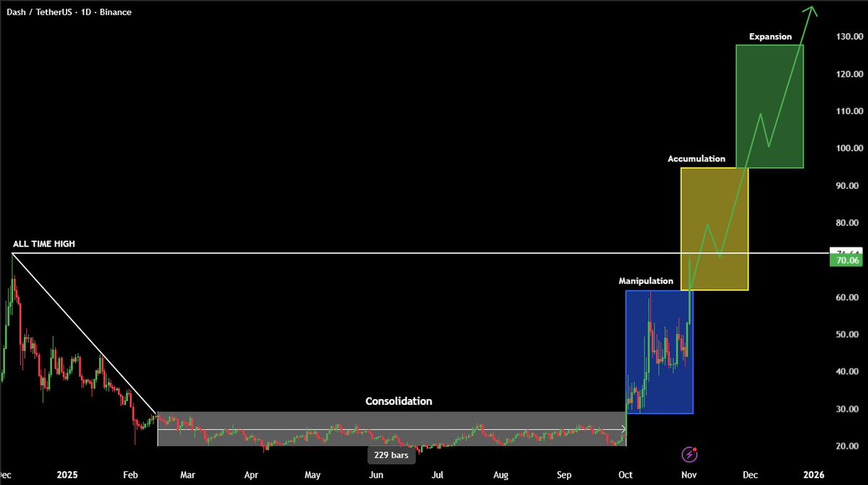Select the Consolidation text label

point(399,401)
